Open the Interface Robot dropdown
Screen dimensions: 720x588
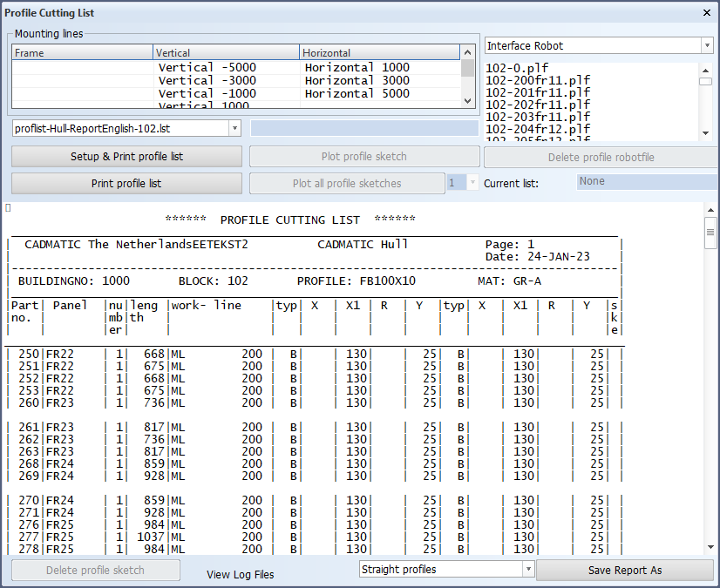point(706,45)
